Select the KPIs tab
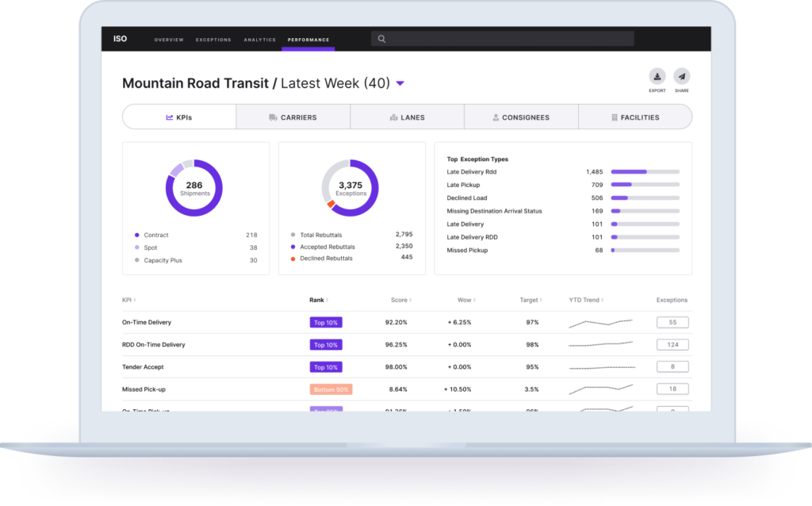Viewport: 812px width, 506px height. tap(179, 117)
